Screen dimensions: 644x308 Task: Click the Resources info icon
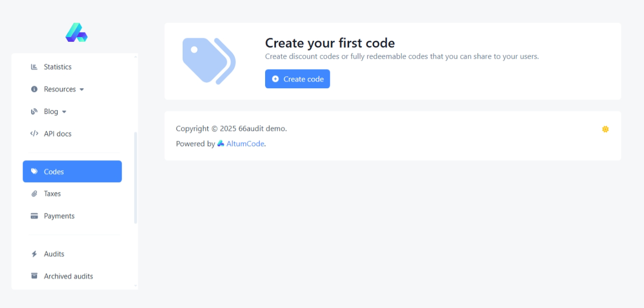coord(34,89)
